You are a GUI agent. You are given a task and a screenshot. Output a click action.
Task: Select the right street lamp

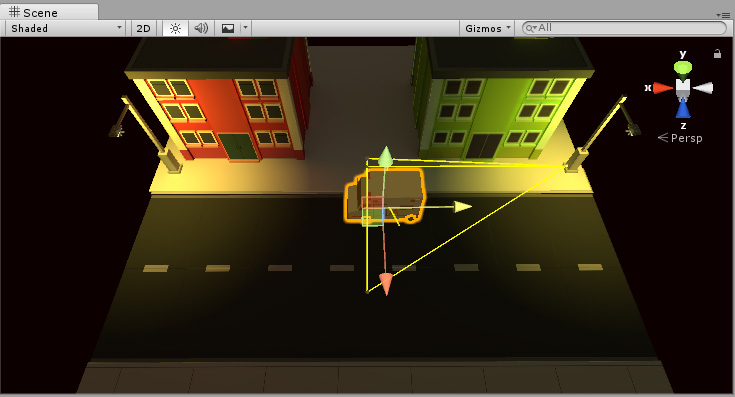click(x=602, y=134)
